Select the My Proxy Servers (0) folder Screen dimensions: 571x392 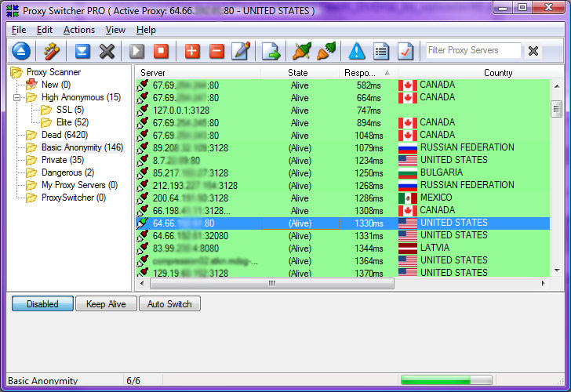[79, 185]
